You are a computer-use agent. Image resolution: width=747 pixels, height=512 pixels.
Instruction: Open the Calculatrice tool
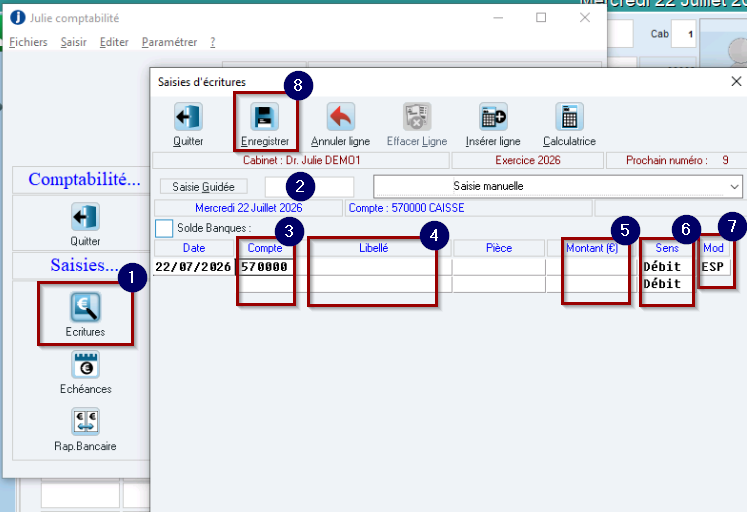coord(569,117)
